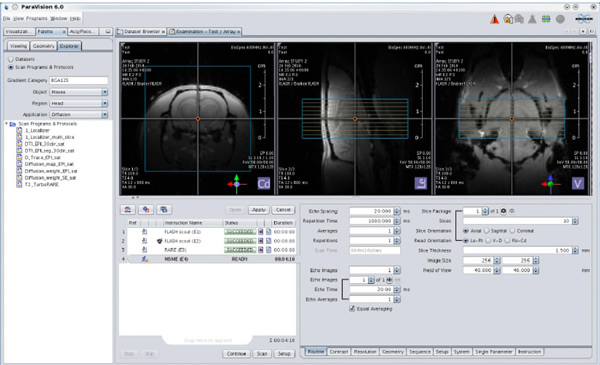This screenshot has height=365, width=600.
Task: Click the Slices count stepper arrows
Action: (575, 221)
